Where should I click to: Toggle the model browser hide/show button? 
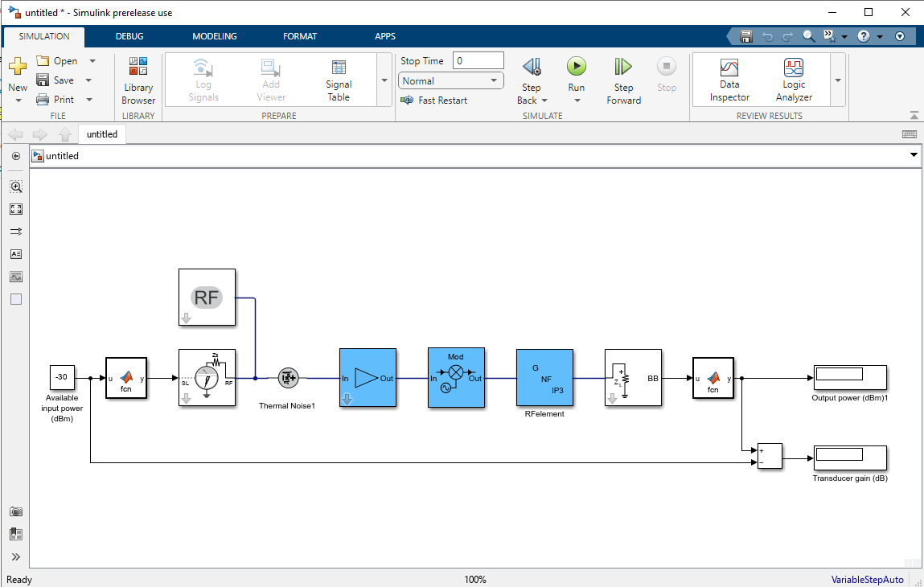pyautogui.click(x=17, y=156)
